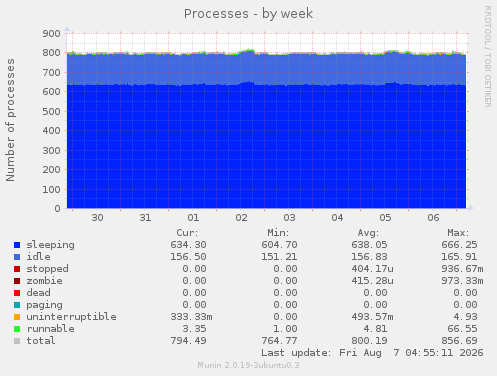Click the total current value 794.49

[188, 341]
